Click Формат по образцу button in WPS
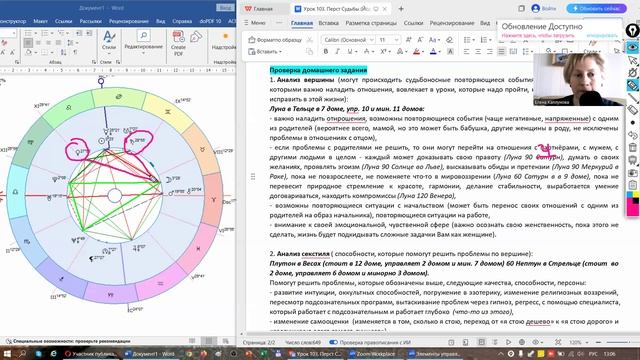Image resolution: width=640 pixels, height=360 pixels. (276, 40)
